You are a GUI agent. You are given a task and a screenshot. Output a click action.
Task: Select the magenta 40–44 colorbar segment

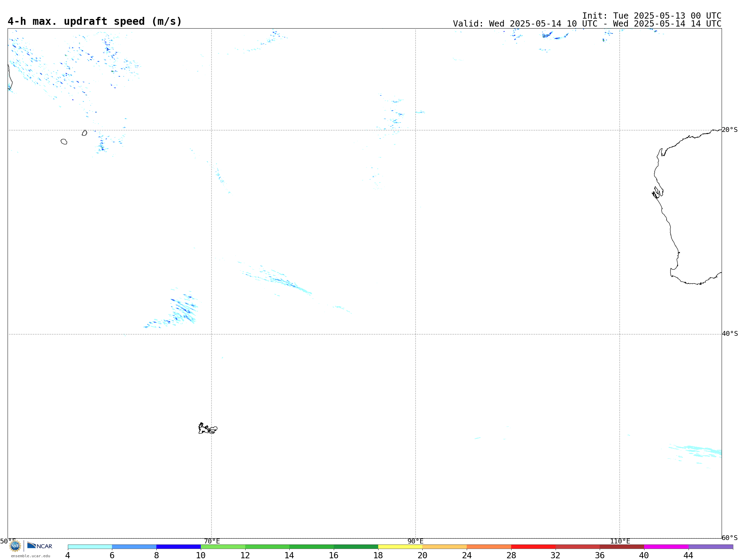pos(666,547)
